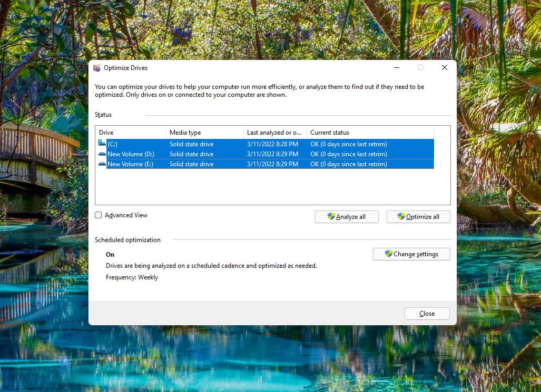Click the Optimize Drives title bar icon
The width and height of the screenshot is (541, 392).
[x=97, y=68]
